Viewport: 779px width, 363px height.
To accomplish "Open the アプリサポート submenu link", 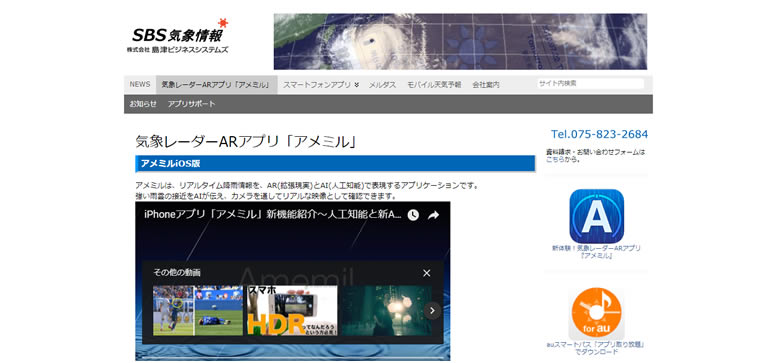I will click(191, 104).
